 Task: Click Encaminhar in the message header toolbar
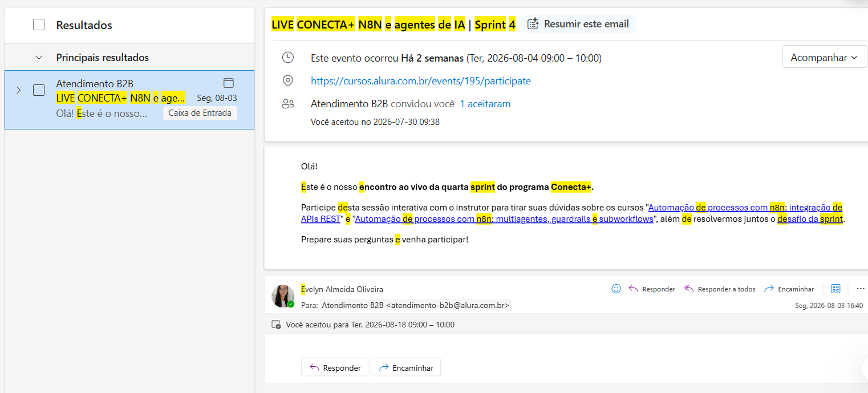[789, 289]
